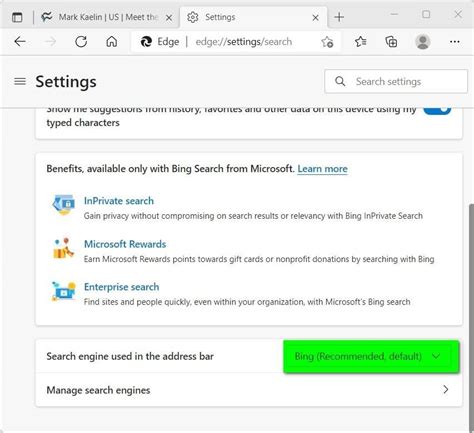
Task: Click the Microsoft Rewards icon
Action: (63, 249)
